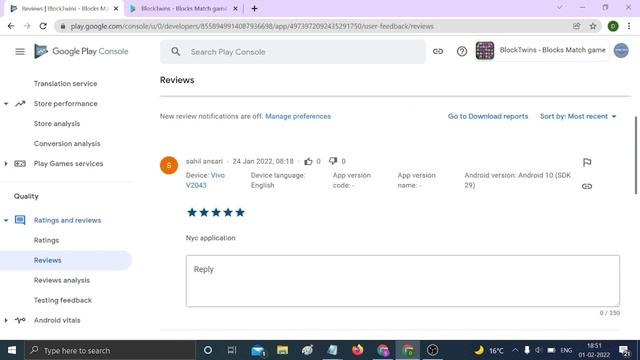640x360 pixels.
Task: Collapse Ratings and reviews section
Action: click(x=6, y=220)
